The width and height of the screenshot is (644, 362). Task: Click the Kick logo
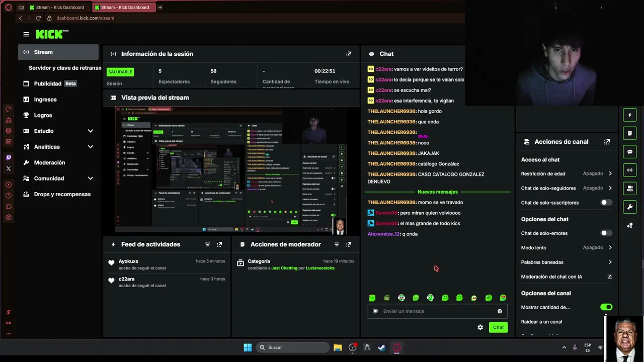click(52, 34)
